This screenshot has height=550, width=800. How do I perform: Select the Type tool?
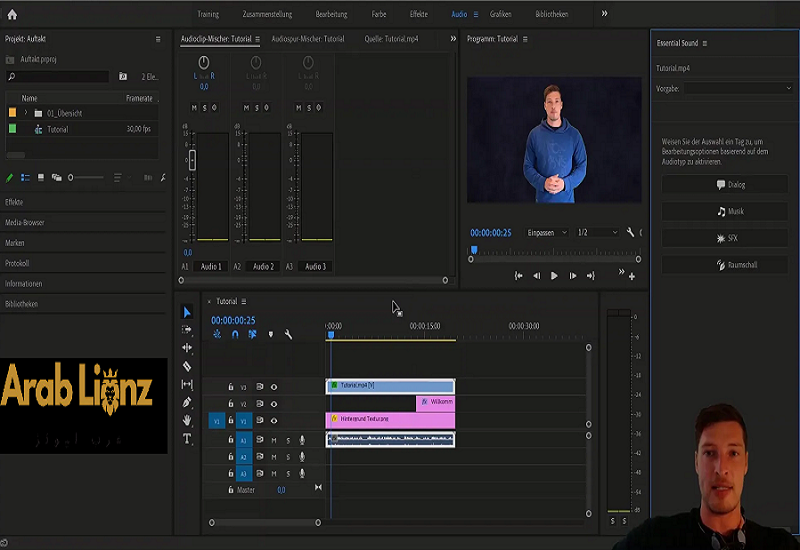click(x=187, y=439)
